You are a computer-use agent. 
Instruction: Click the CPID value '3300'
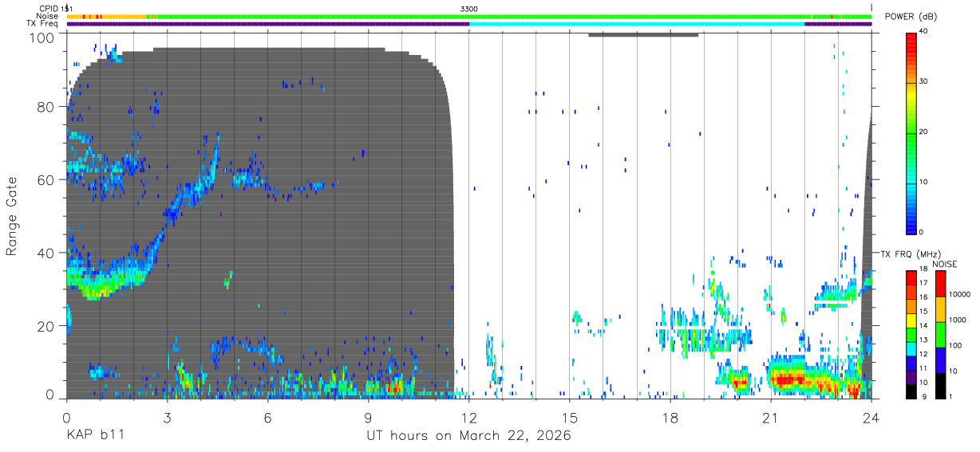point(469,8)
